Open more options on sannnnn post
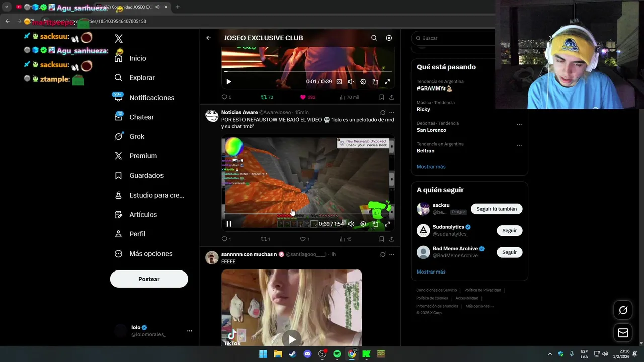Viewport: 644px width, 362px height. pos(392,254)
